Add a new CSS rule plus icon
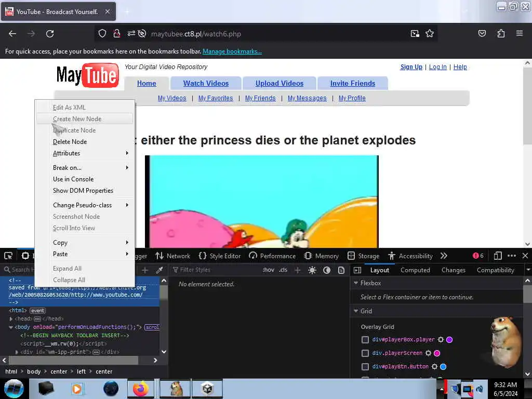 tap(298, 270)
